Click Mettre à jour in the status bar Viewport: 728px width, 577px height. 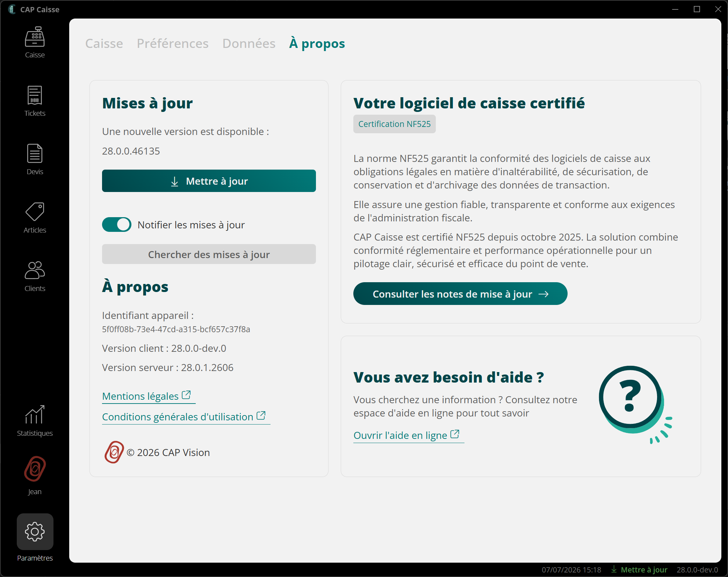click(x=644, y=570)
